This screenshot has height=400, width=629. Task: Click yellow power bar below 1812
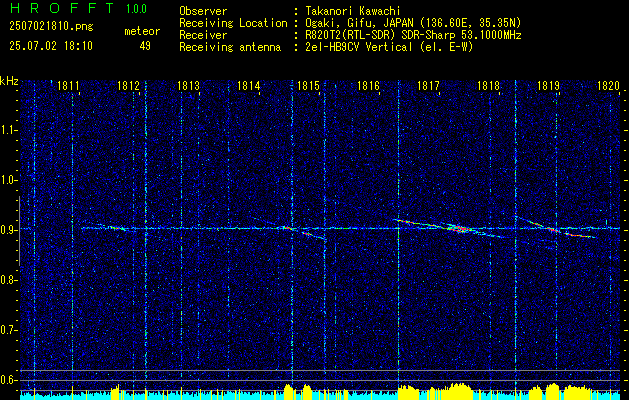(x=116, y=392)
